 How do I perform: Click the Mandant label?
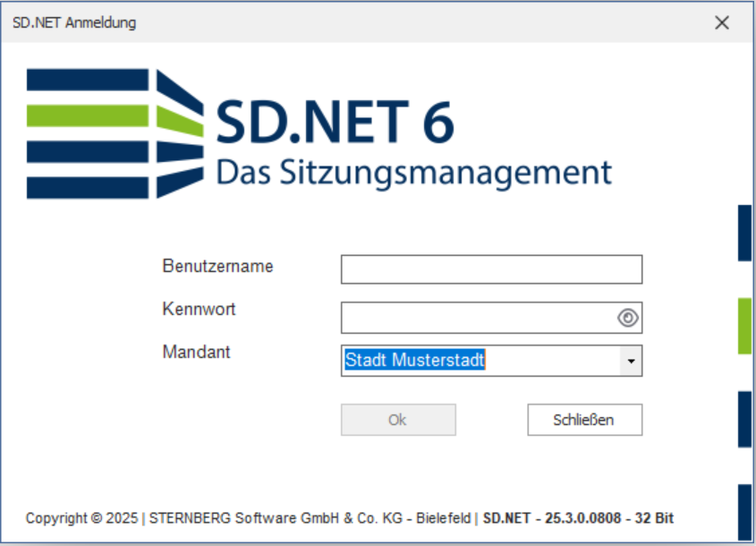[196, 352]
